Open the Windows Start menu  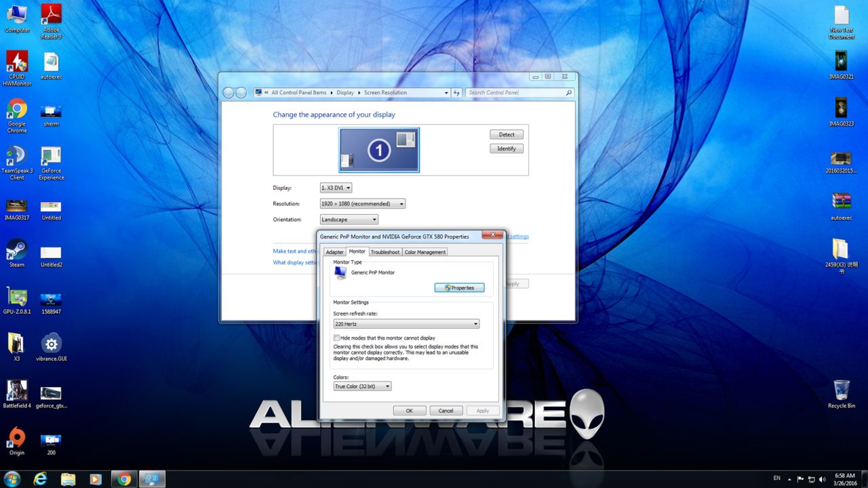click(14, 479)
